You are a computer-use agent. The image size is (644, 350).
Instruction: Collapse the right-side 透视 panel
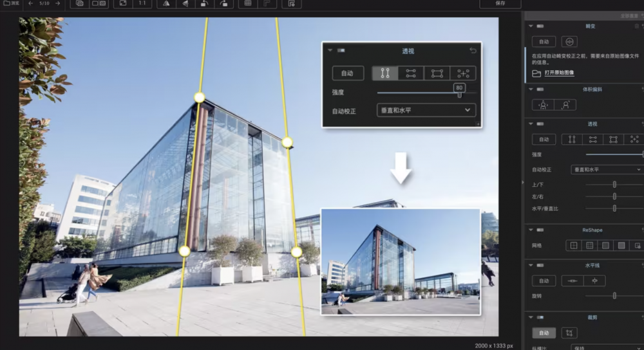point(531,124)
